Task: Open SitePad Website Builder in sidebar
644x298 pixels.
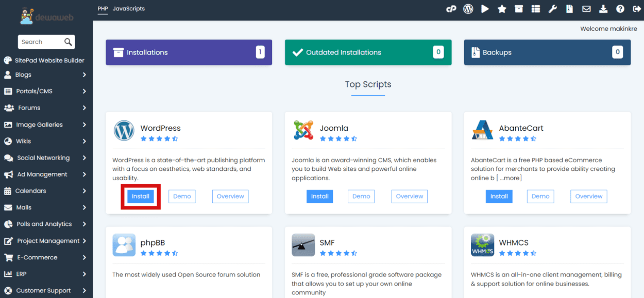Action: [44, 60]
